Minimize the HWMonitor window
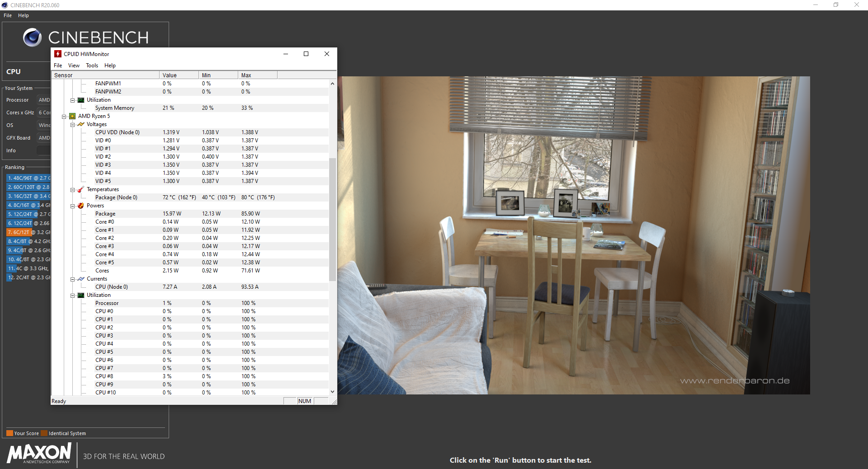 286,54
